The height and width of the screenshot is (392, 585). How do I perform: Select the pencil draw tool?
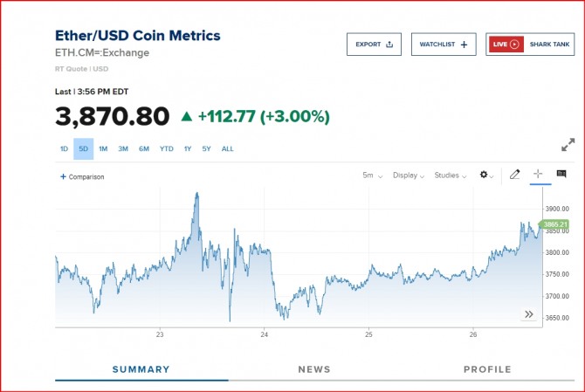(x=515, y=175)
